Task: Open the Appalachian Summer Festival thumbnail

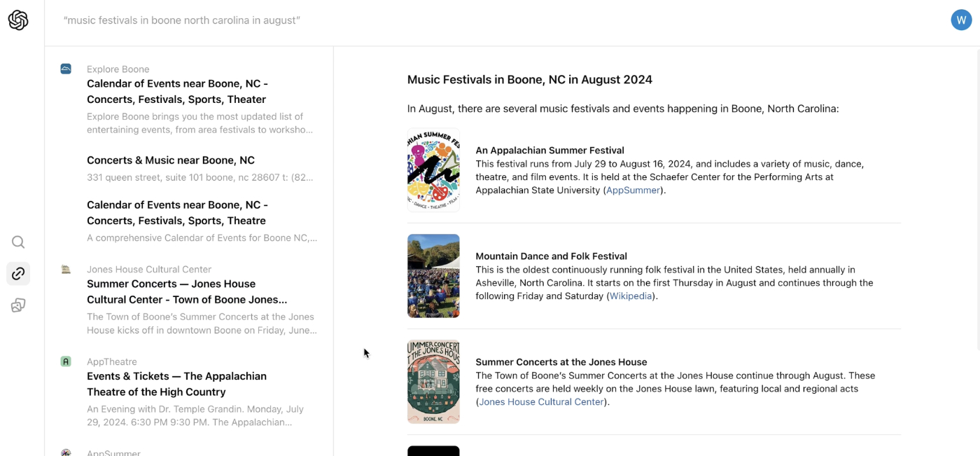Action: (433, 170)
